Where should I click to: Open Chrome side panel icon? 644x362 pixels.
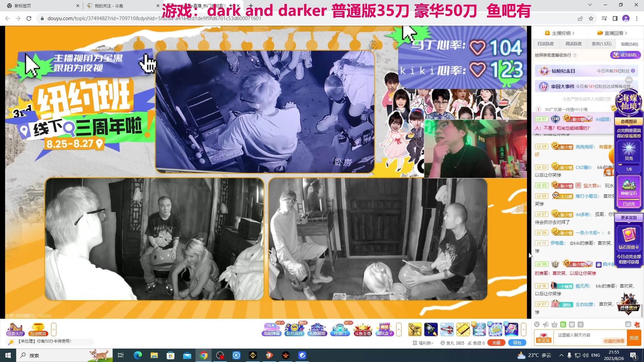point(615,18)
